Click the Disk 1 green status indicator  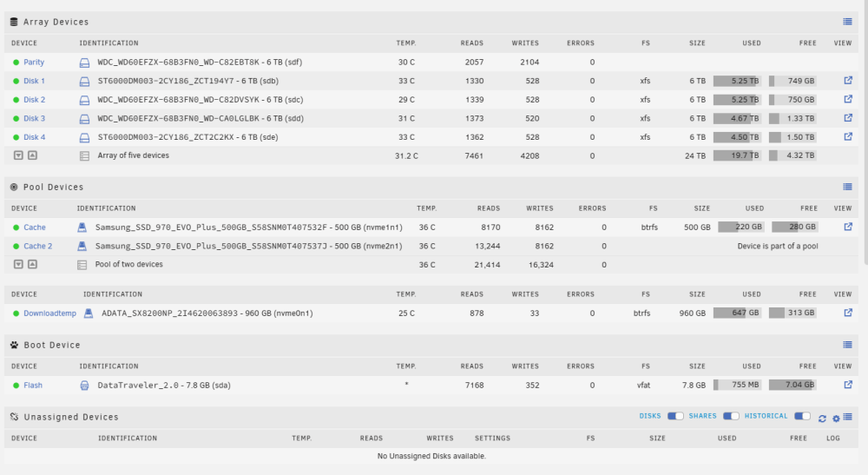(16, 82)
